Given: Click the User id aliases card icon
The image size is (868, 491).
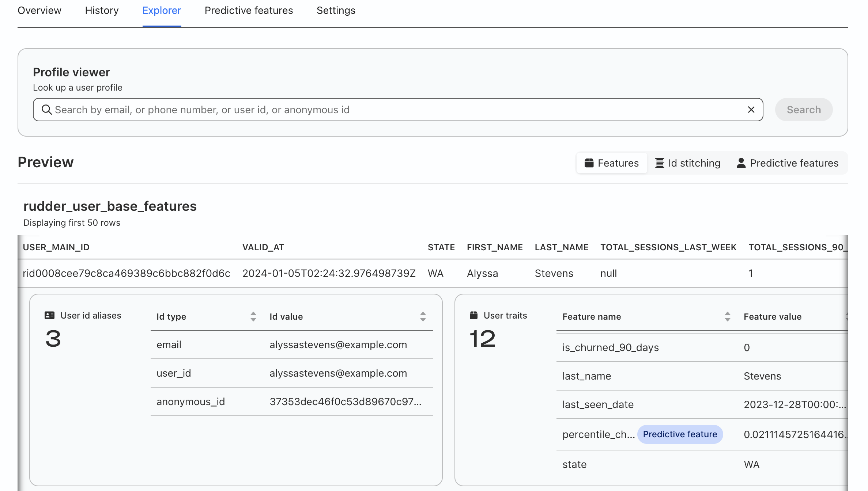Looking at the screenshot, I should [49, 315].
